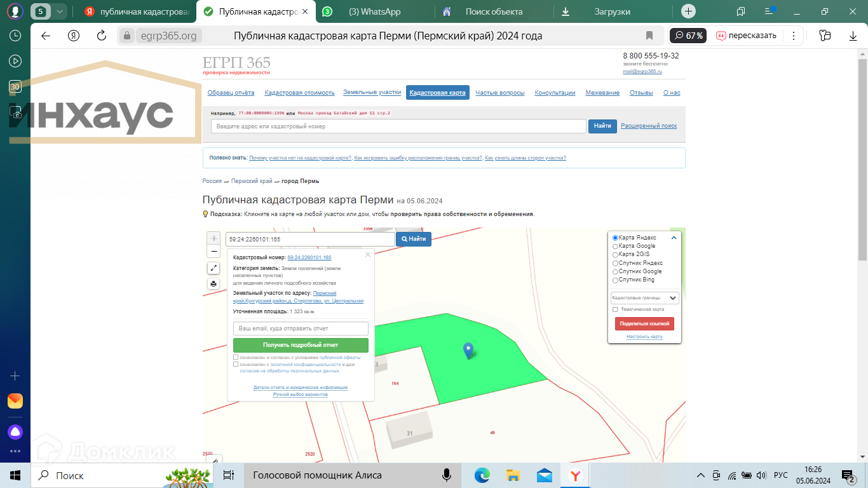Click email input field for report
Viewport: 868px width, 488px height.
(301, 329)
